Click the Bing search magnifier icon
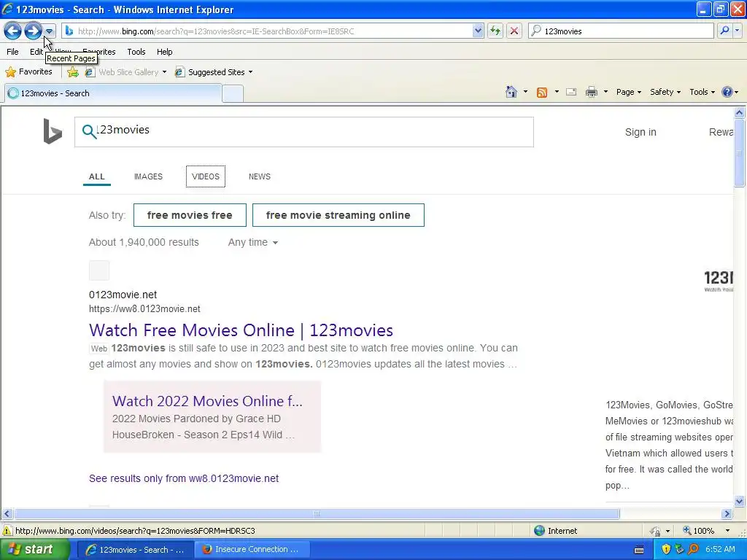 pyautogui.click(x=89, y=131)
